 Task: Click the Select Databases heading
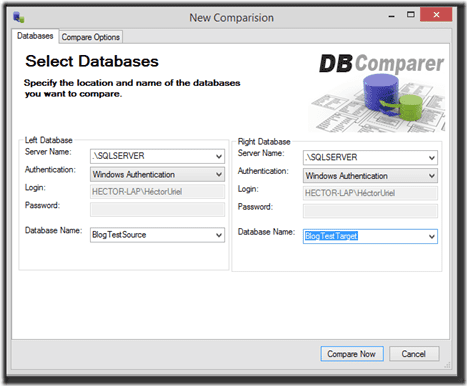tap(92, 61)
